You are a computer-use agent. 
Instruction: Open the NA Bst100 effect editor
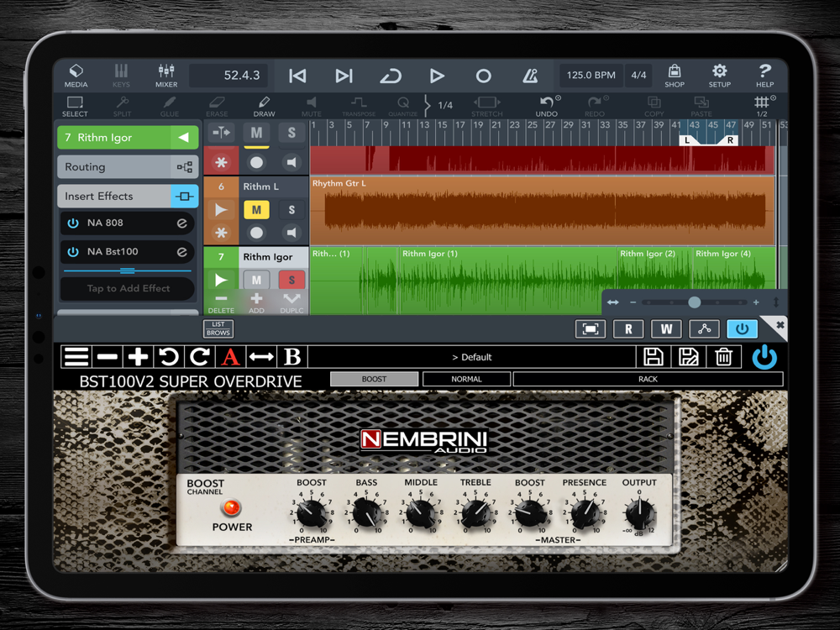182,252
